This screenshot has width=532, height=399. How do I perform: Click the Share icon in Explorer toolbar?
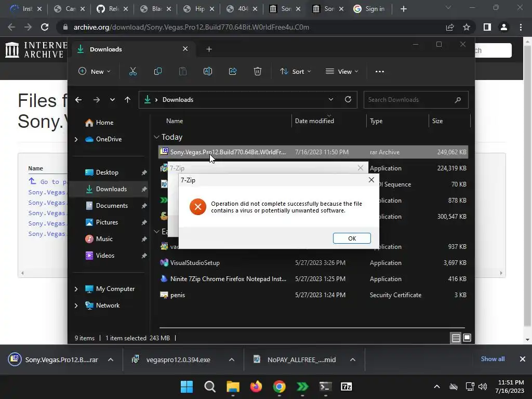pos(233,71)
